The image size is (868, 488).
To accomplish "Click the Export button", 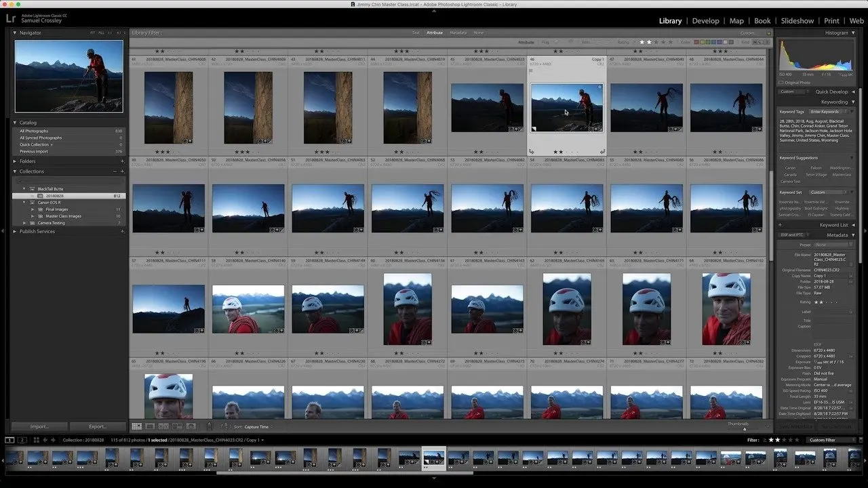I will point(98,426).
